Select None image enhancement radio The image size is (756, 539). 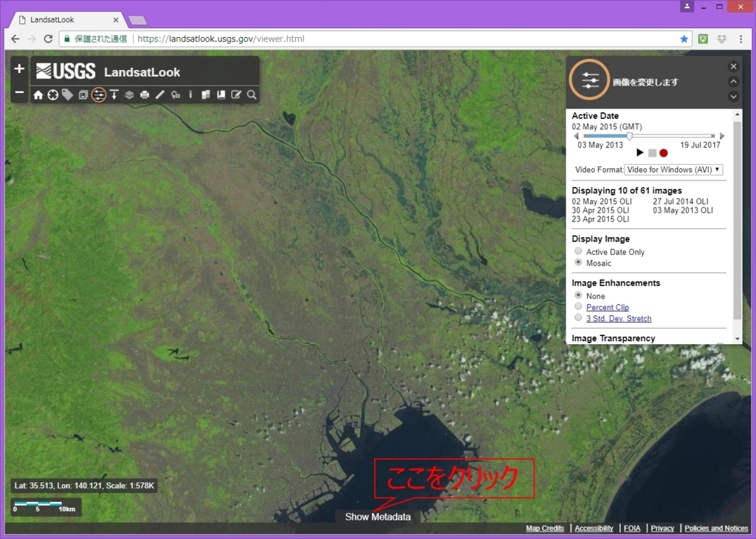click(578, 295)
